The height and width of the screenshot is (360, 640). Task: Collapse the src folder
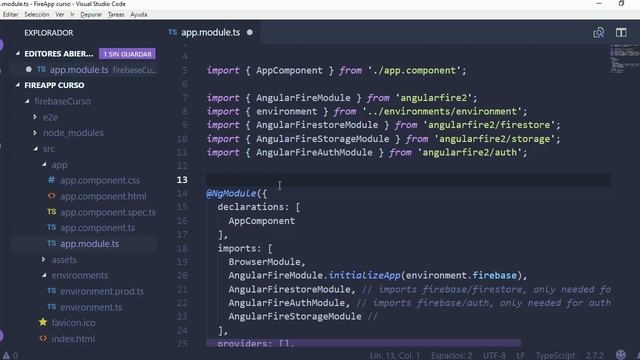[36, 149]
